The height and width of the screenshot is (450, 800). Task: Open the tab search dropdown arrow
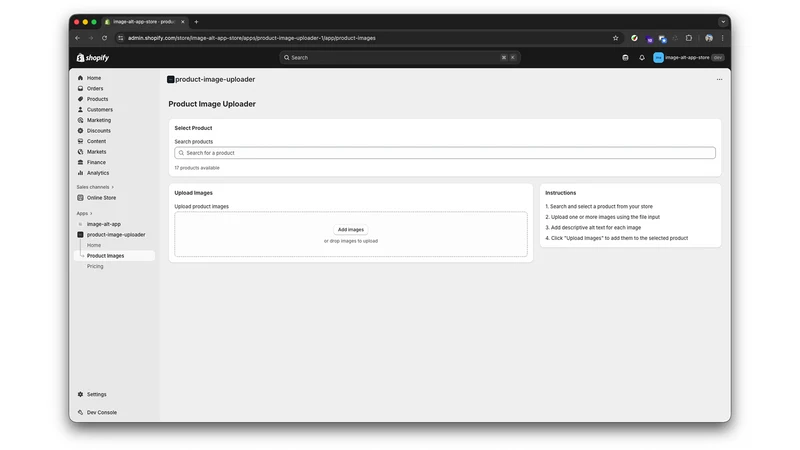pos(723,22)
